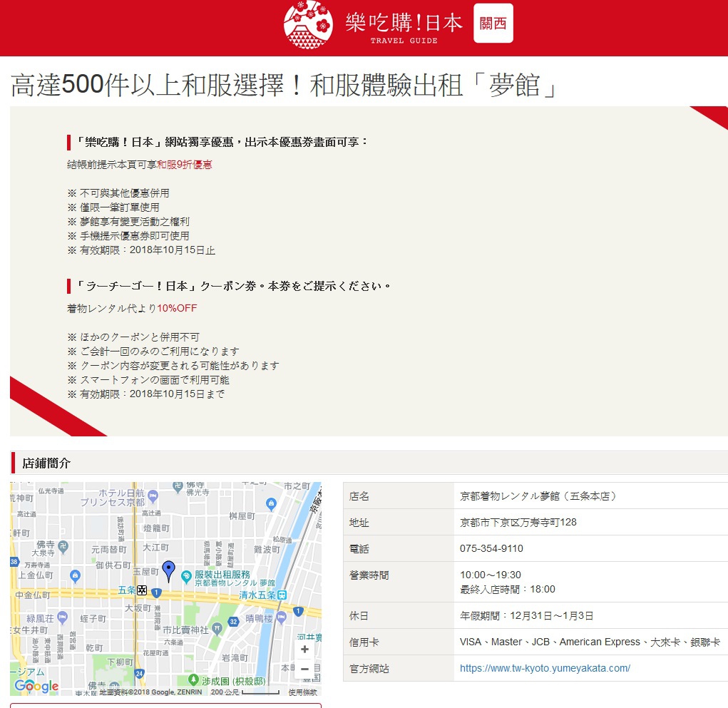The height and width of the screenshot is (708, 728).
Task: Click the 僅限一筆訂單使用 note
Action: [113, 207]
